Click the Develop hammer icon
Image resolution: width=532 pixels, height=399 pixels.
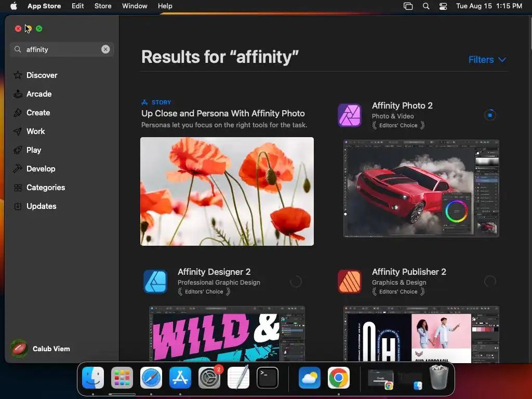[x=18, y=169]
